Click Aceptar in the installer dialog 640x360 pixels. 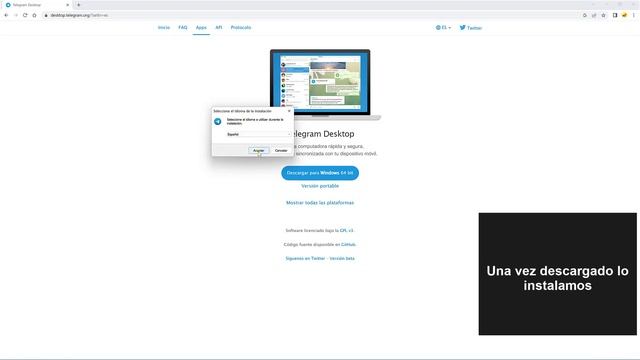258,151
